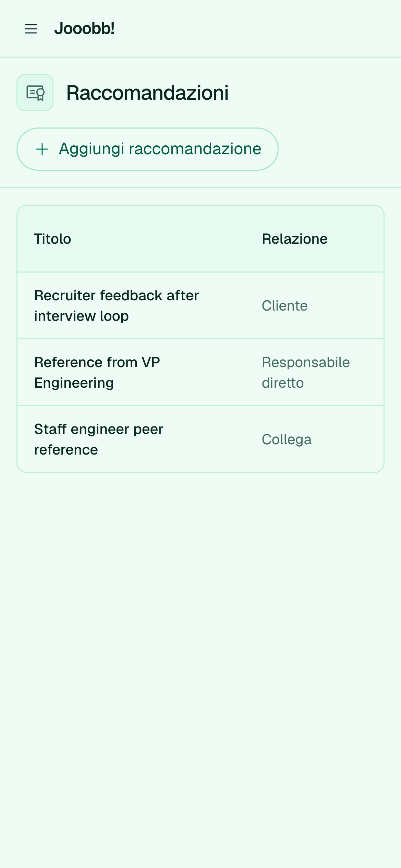Click the plus icon in the add button

42,149
